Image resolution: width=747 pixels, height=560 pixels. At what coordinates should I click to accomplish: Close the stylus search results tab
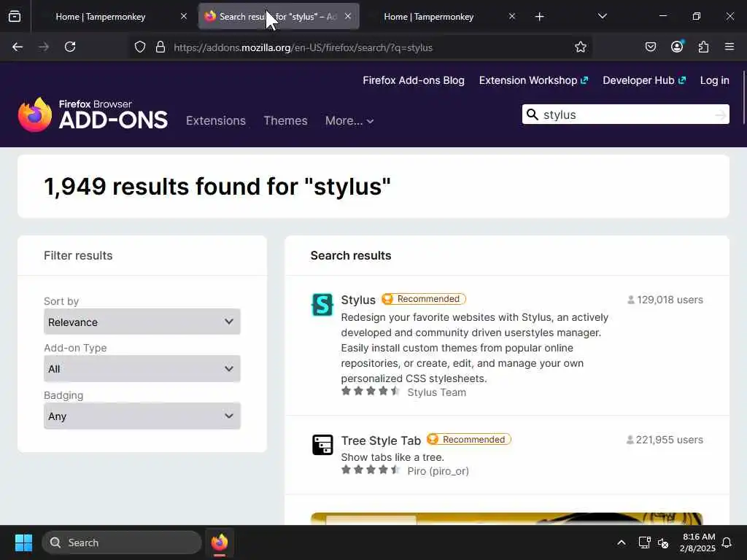tap(348, 16)
